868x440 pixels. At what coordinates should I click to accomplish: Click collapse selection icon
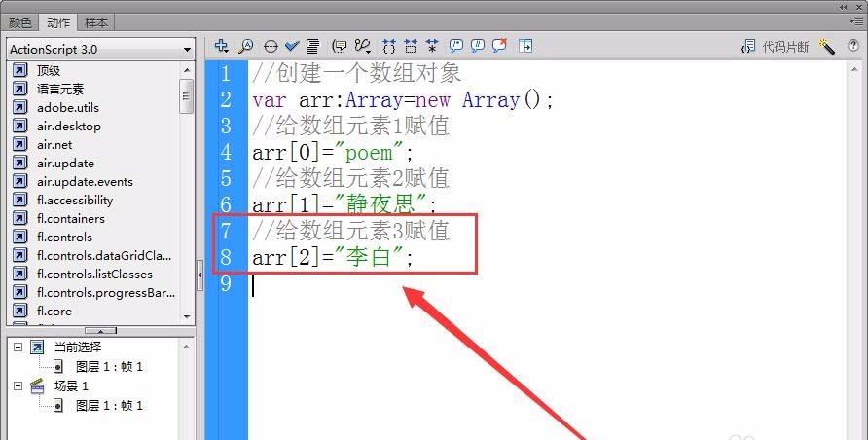(x=411, y=47)
